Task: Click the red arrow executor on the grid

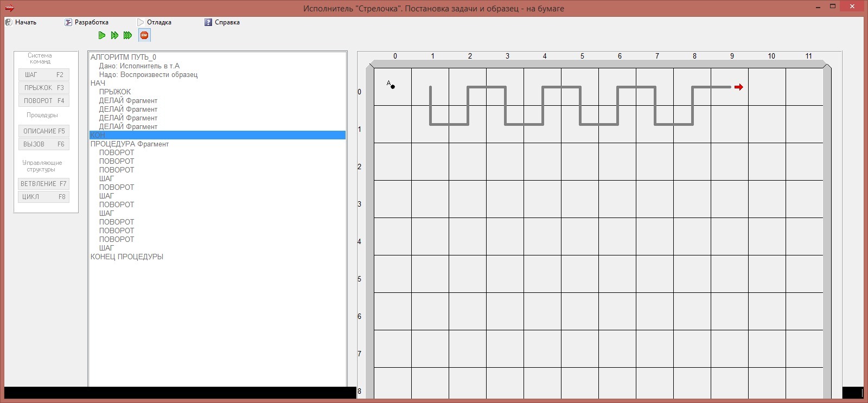Action: [739, 87]
